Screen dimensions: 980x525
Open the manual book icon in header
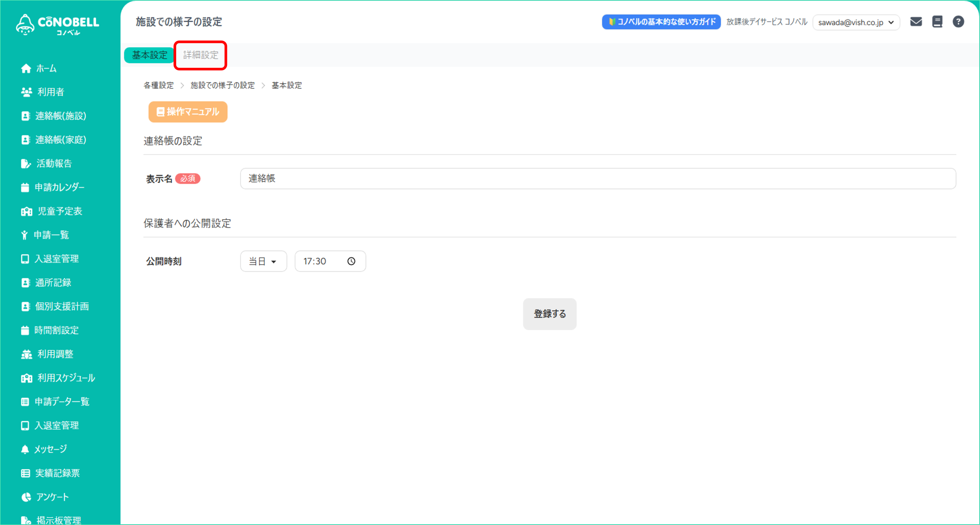pyautogui.click(x=937, y=22)
